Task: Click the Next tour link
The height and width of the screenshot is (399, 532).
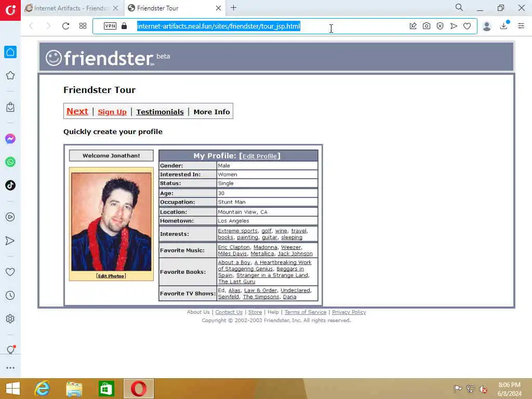Action: point(77,111)
